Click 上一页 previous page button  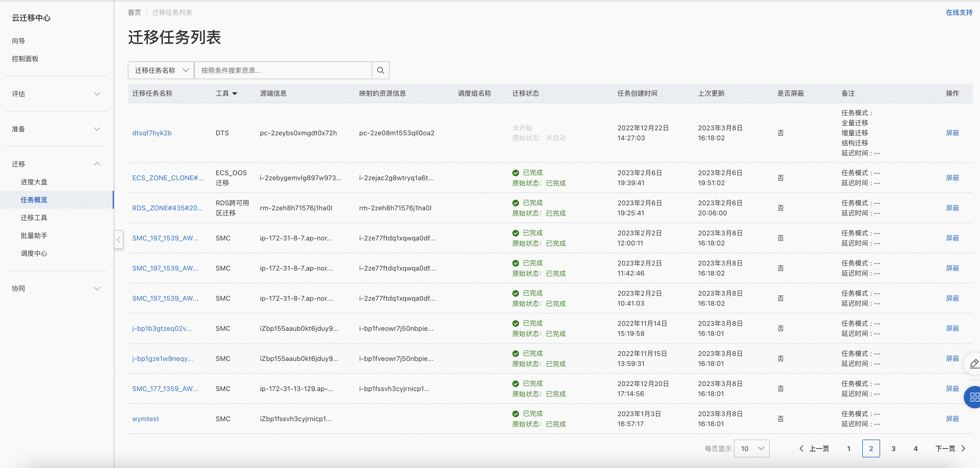pyautogui.click(x=814, y=448)
